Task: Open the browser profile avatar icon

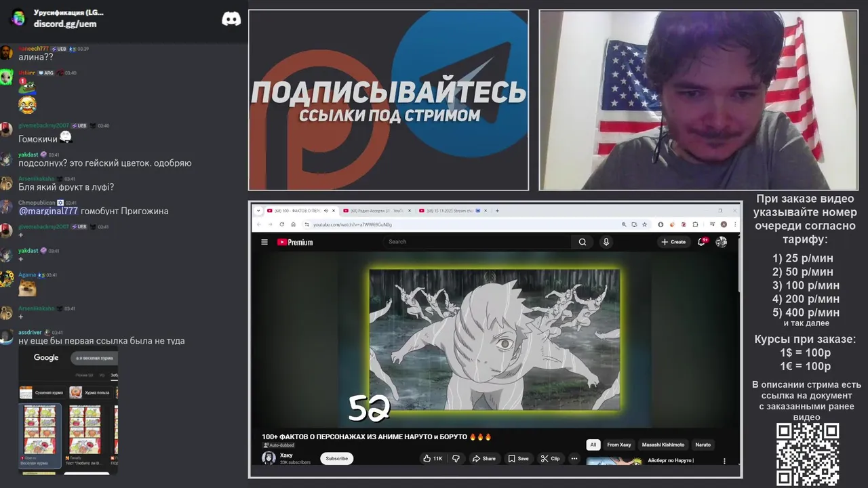Action: [x=724, y=224]
